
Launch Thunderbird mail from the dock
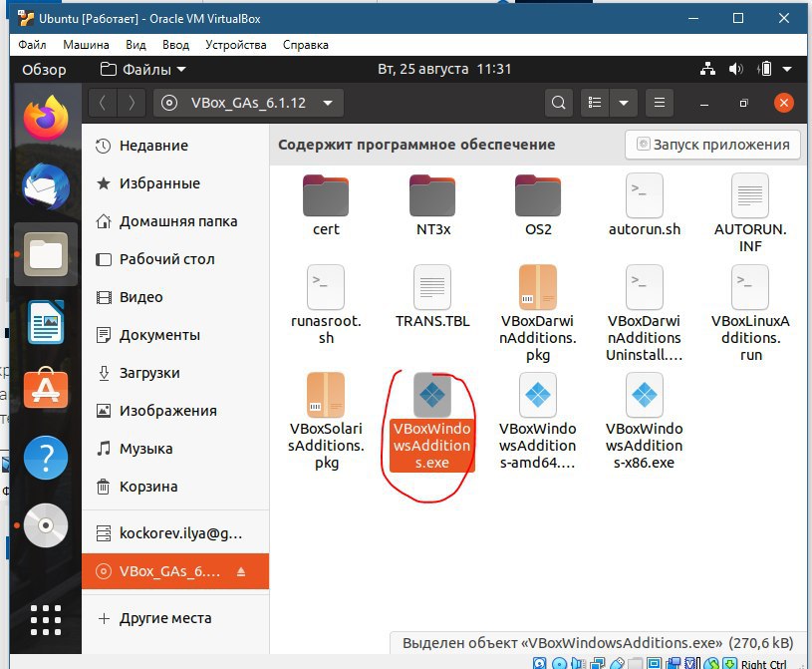[46, 186]
